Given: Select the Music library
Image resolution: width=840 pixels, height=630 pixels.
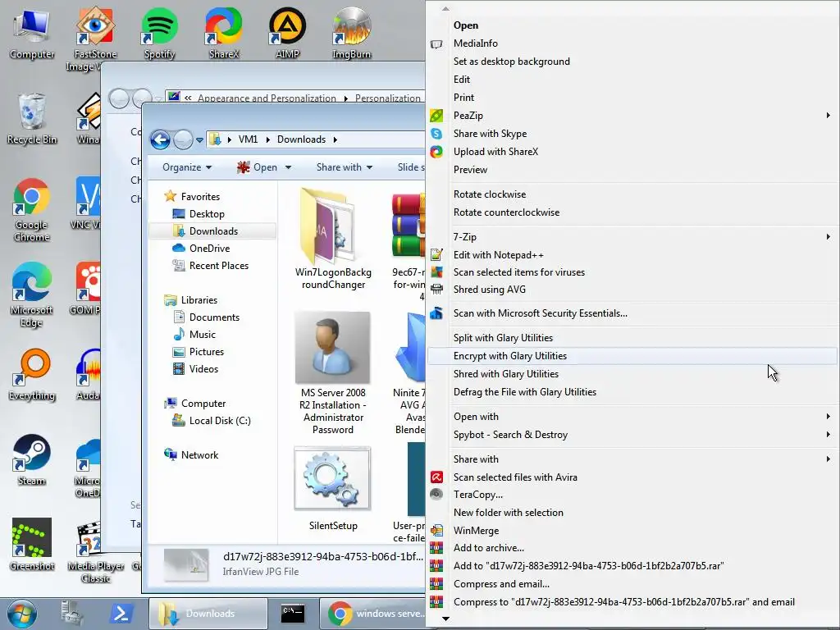Looking at the screenshot, I should [x=203, y=335].
